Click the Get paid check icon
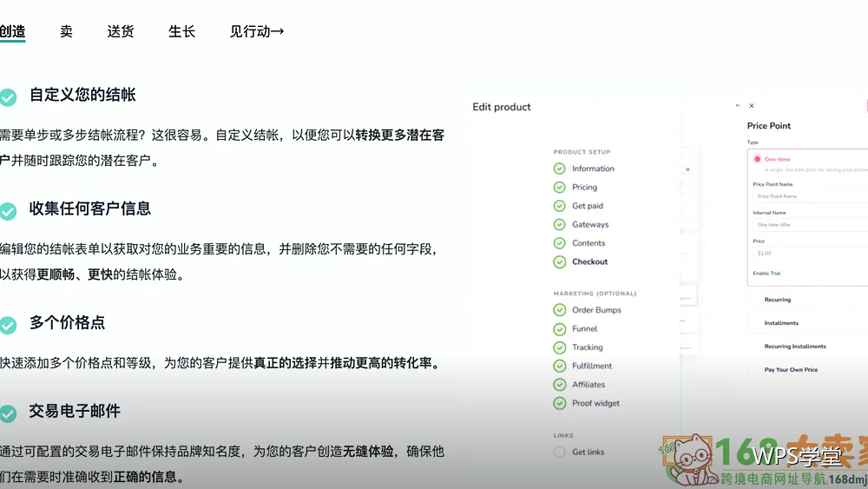The height and width of the screenshot is (489, 868). [559, 206]
